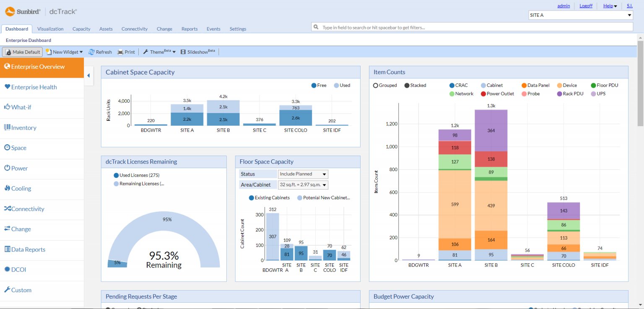The image size is (644, 309).
Task: Click the Print printer icon
Action: (120, 52)
